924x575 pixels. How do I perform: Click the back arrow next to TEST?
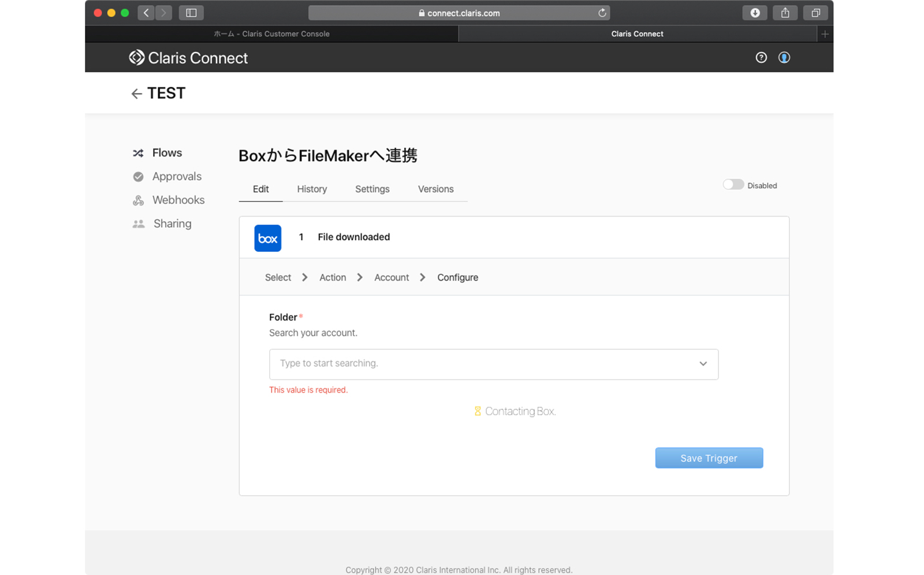[x=136, y=94]
